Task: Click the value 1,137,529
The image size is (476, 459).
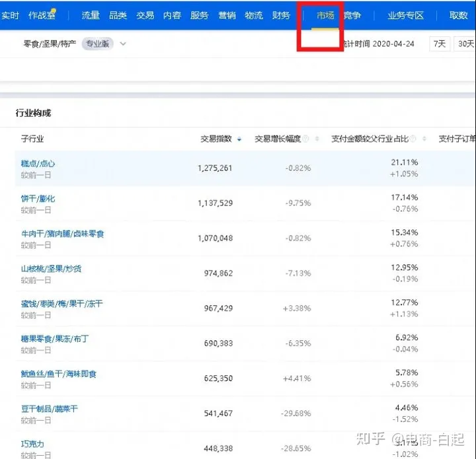Action: click(x=216, y=203)
